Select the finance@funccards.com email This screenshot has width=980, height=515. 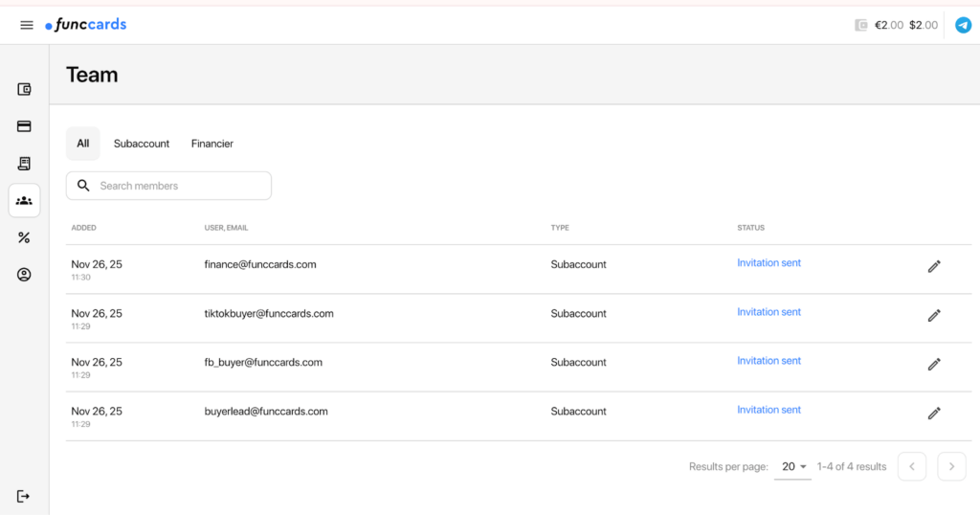pos(260,264)
